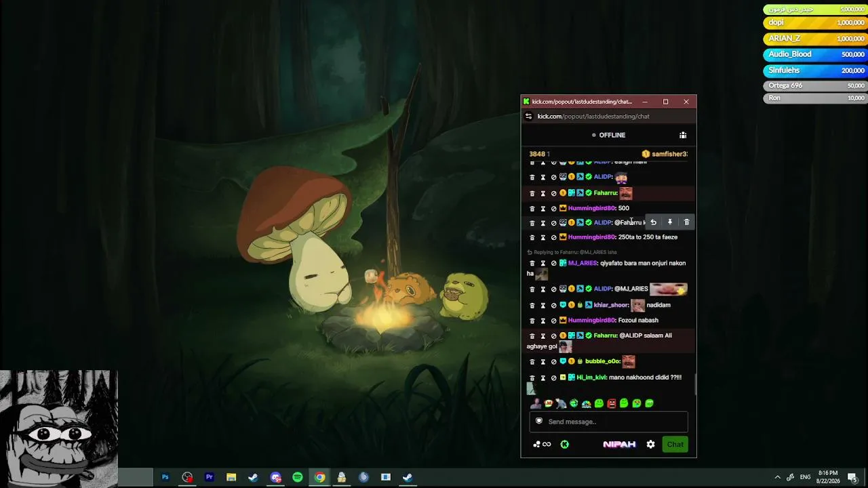Delete bubble_o0o's emote message
868x488 pixels.
pos(532,362)
